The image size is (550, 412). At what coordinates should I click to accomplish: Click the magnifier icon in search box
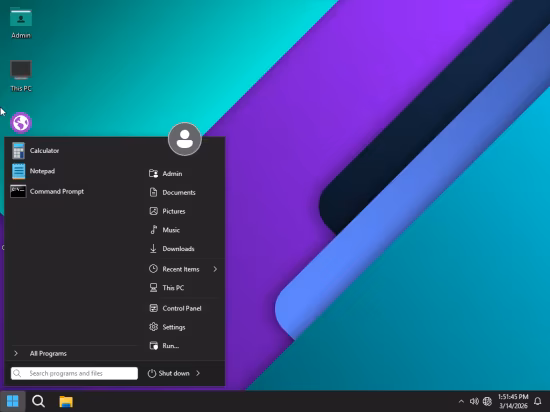pyautogui.click(x=17, y=373)
